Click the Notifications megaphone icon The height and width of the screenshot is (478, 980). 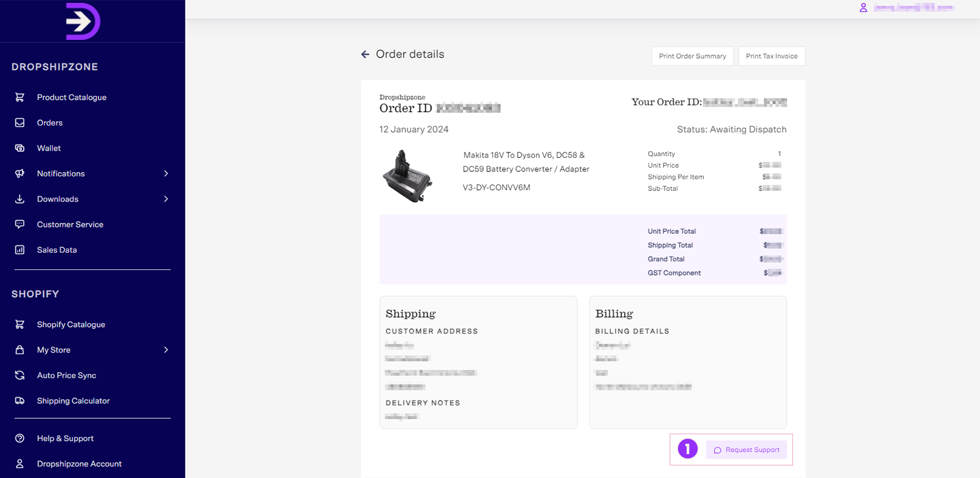(20, 173)
